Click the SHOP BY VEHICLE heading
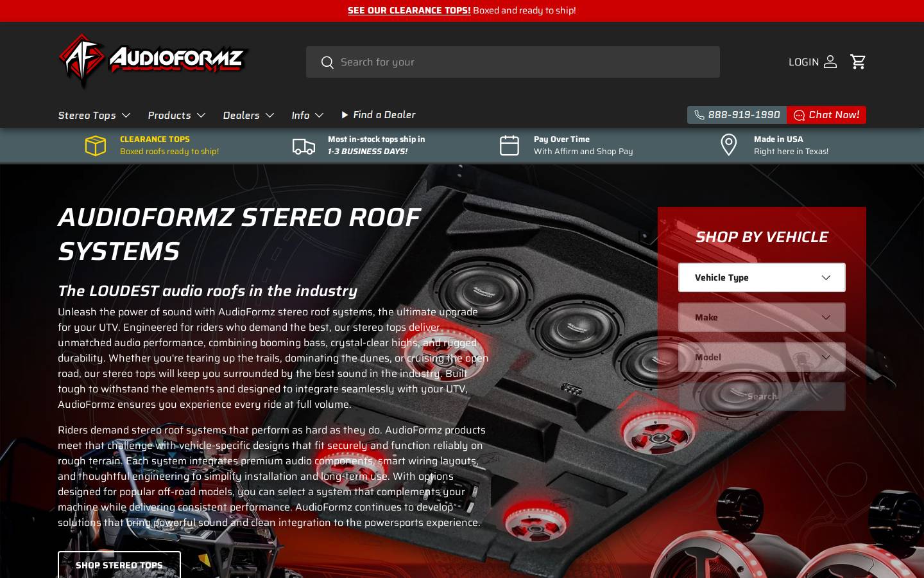This screenshot has width=924, height=578. [762, 237]
